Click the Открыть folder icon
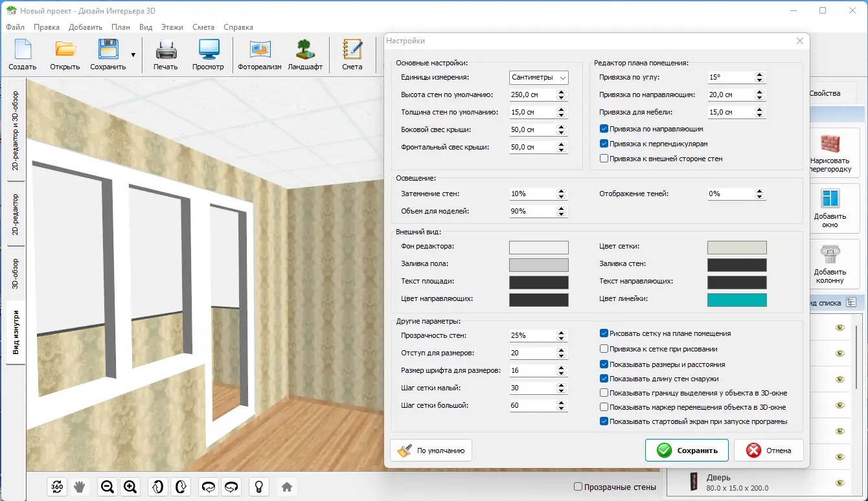The height and width of the screenshot is (501, 868). point(65,49)
